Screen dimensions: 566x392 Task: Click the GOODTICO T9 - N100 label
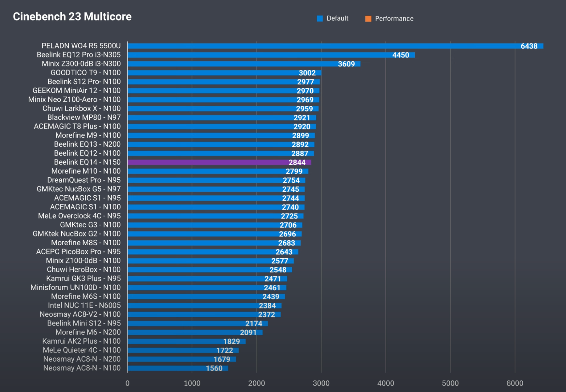click(x=85, y=73)
